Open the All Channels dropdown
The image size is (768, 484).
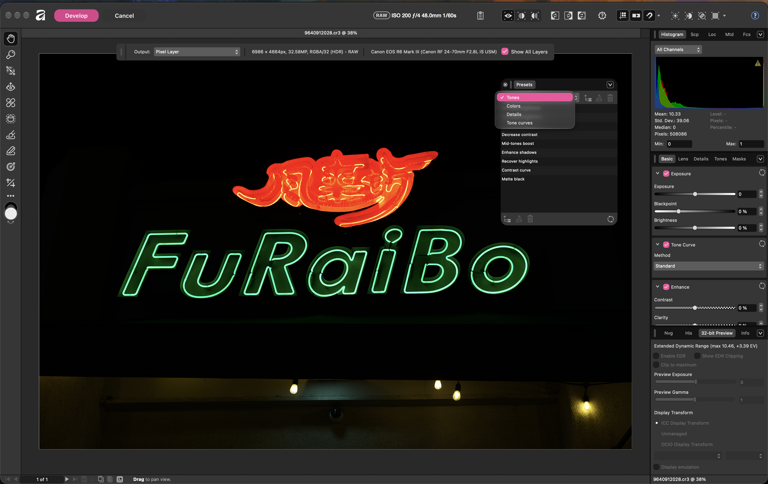[x=678, y=49]
